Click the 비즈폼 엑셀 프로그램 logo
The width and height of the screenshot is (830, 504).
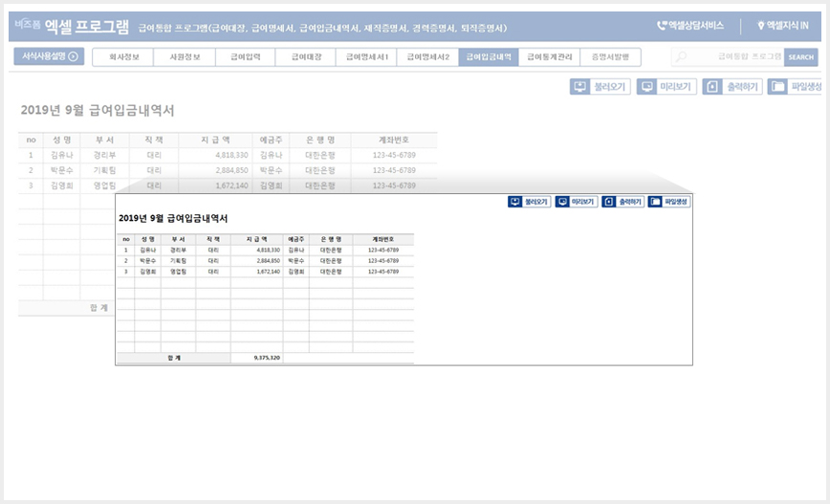(x=72, y=26)
